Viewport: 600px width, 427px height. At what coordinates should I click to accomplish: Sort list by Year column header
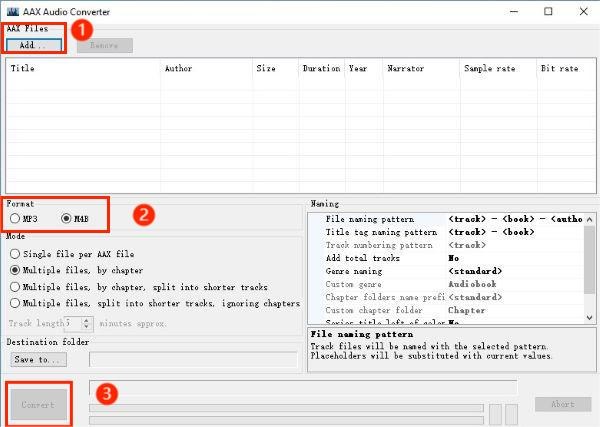(x=364, y=68)
